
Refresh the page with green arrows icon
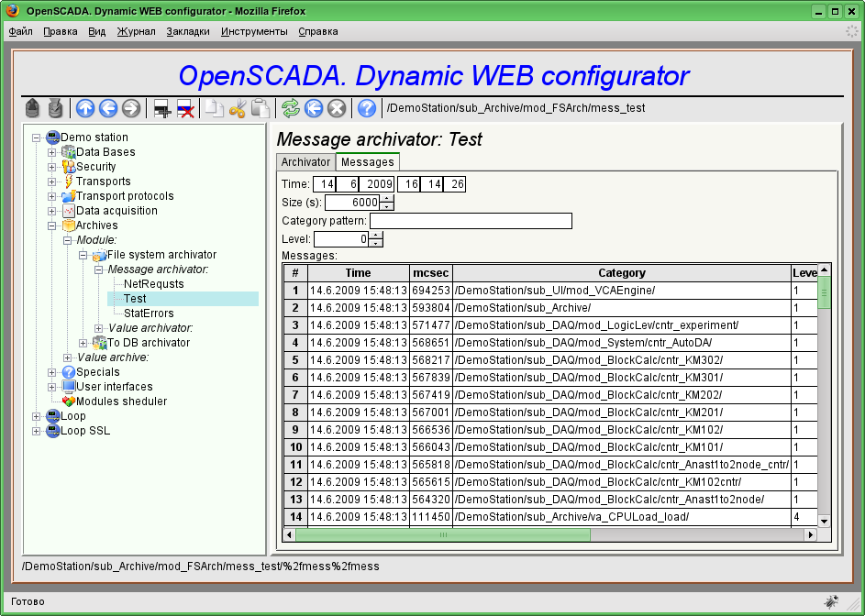tap(291, 108)
